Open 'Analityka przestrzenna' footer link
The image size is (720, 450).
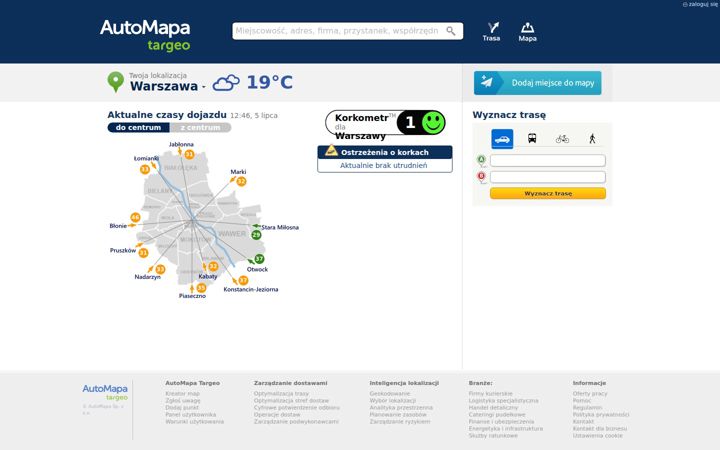tap(401, 407)
